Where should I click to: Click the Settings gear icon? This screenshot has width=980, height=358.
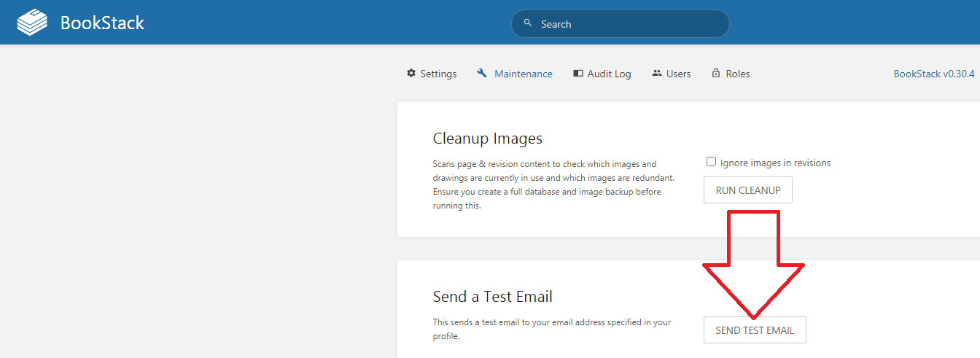411,73
